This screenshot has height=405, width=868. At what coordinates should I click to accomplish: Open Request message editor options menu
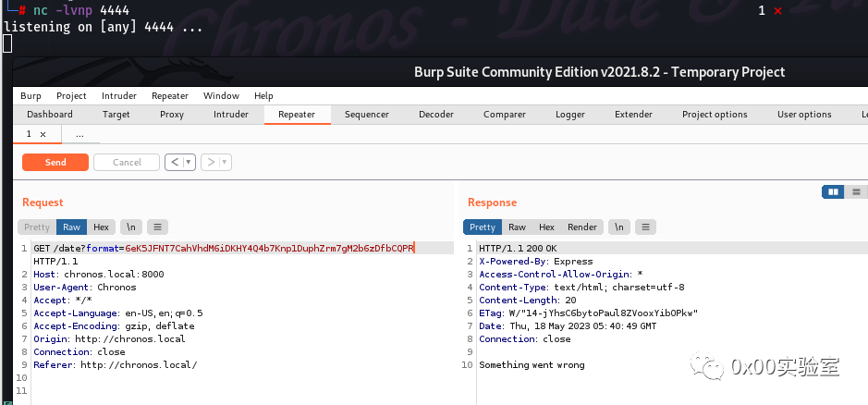157,227
